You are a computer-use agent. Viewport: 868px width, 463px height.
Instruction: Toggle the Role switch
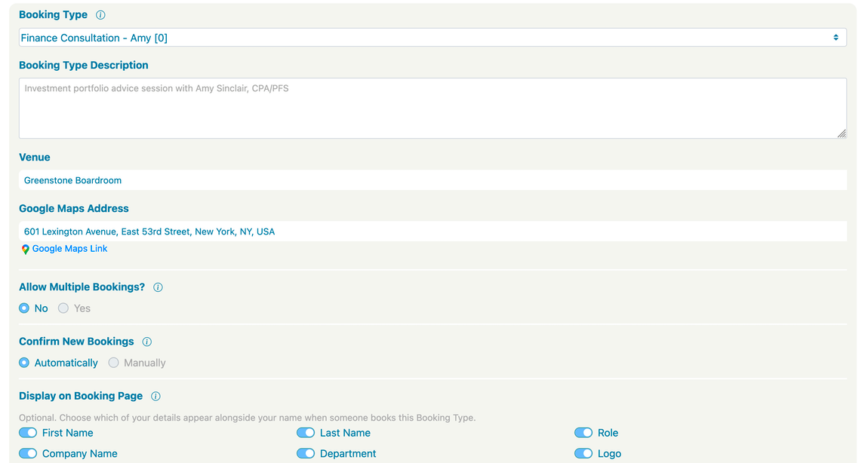[x=583, y=433]
